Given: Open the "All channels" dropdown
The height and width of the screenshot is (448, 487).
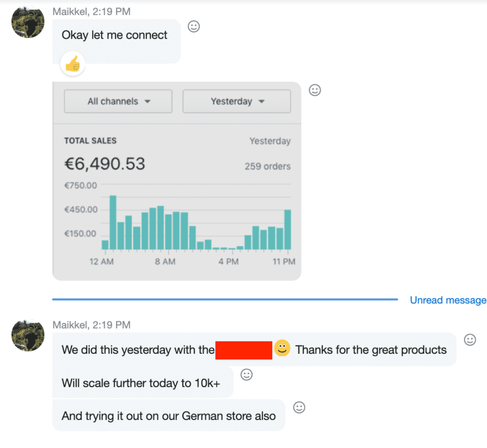Looking at the screenshot, I should click(118, 101).
